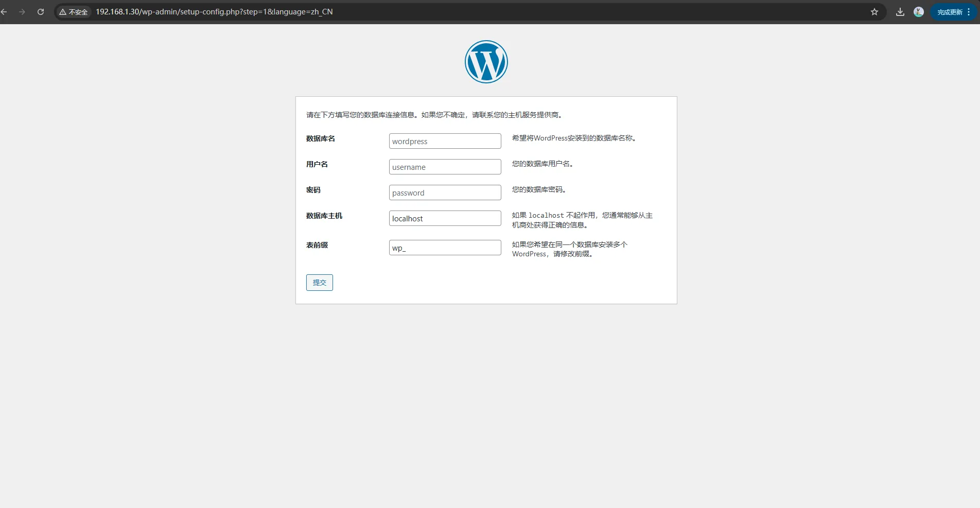
Task: Go back using the browser back arrow
Action: 4,12
